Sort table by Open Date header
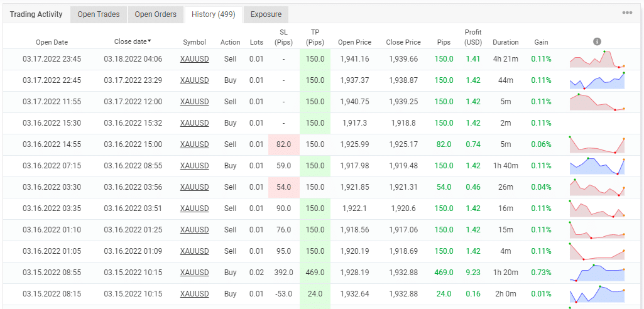 52,42
